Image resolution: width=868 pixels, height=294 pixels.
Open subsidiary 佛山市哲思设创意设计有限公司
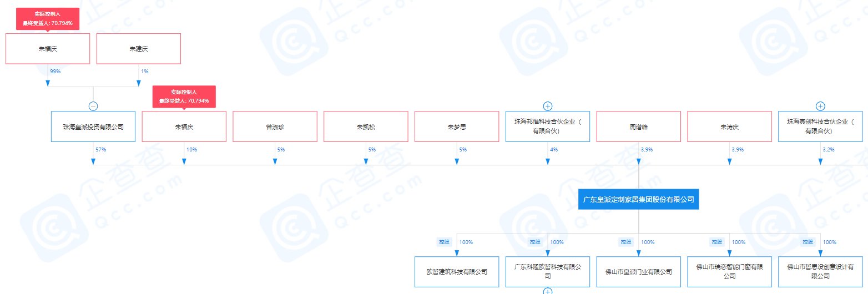pos(820,272)
